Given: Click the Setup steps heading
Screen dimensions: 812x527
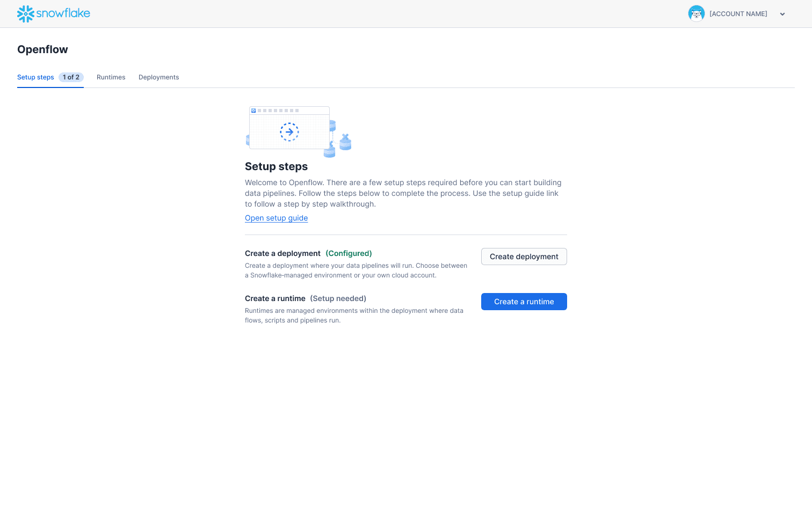Looking at the screenshot, I should pos(277,166).
